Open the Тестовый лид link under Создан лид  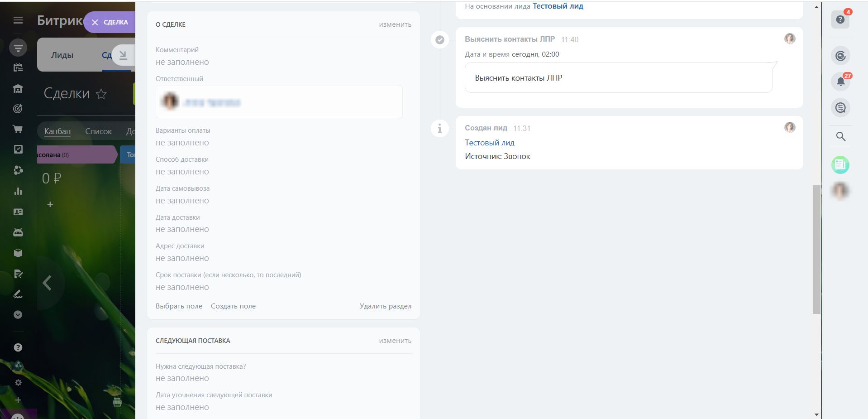490,143
